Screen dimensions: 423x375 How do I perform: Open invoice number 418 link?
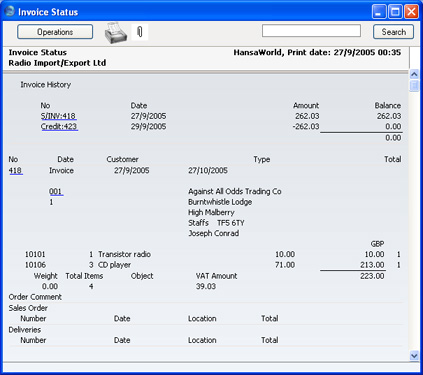[15, 171]
